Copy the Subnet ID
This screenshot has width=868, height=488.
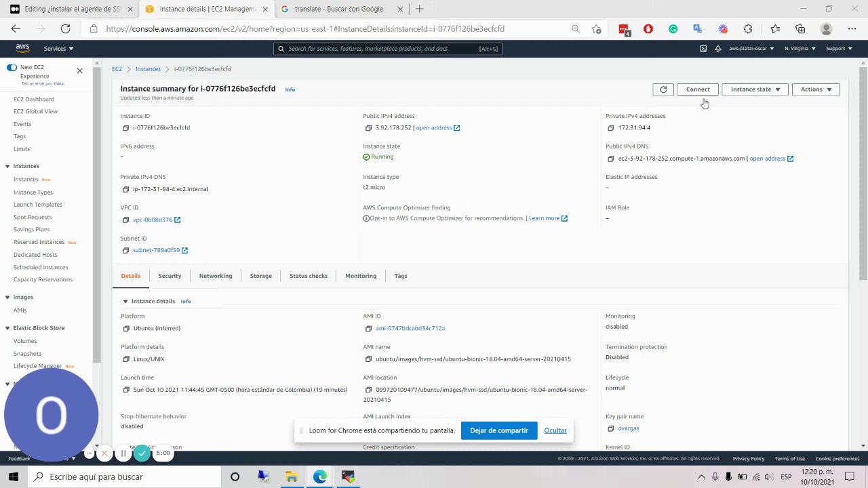[x=125, y=250]
